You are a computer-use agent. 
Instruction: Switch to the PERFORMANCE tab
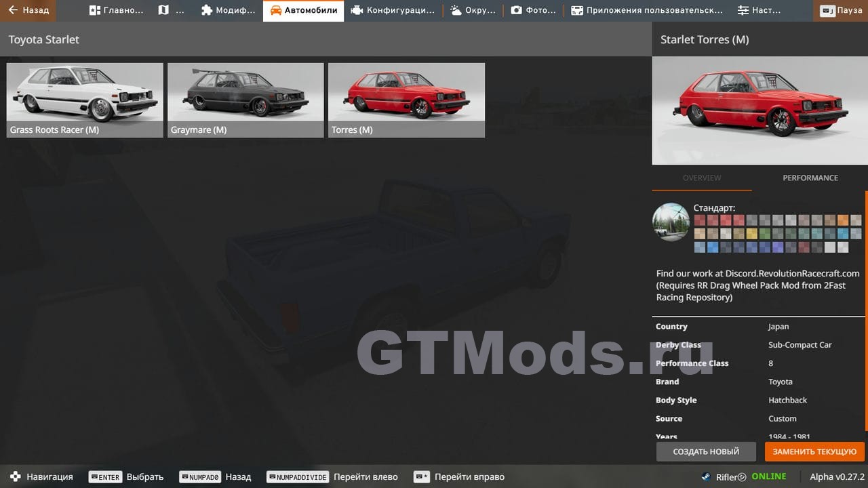point(810,178)
